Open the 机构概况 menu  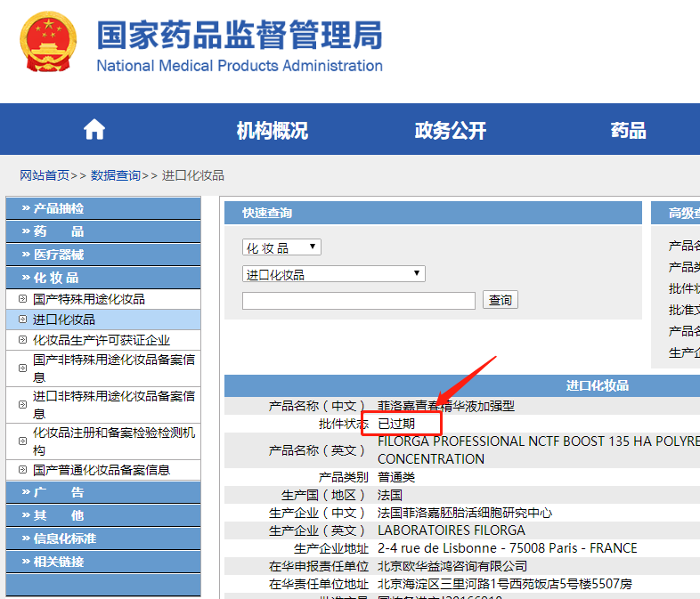272,130
